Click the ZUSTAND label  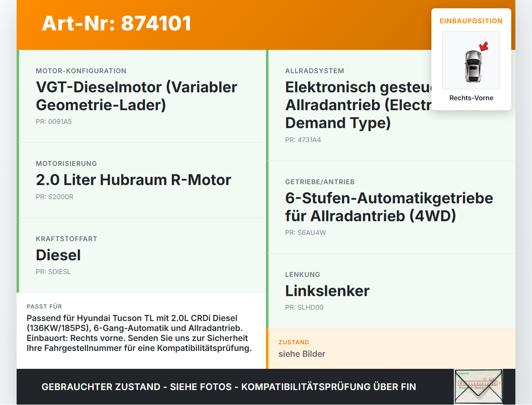(x=294, y=342)
